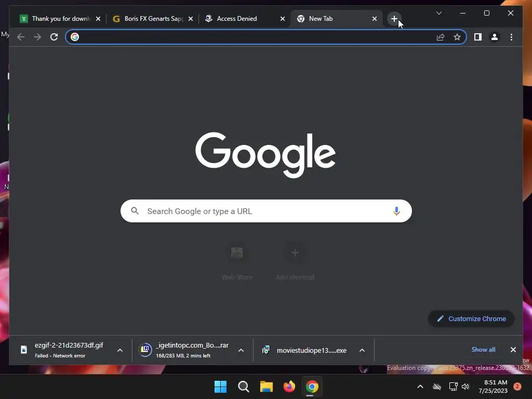
Task: Go back to the previous page
Action: point(21,37)
